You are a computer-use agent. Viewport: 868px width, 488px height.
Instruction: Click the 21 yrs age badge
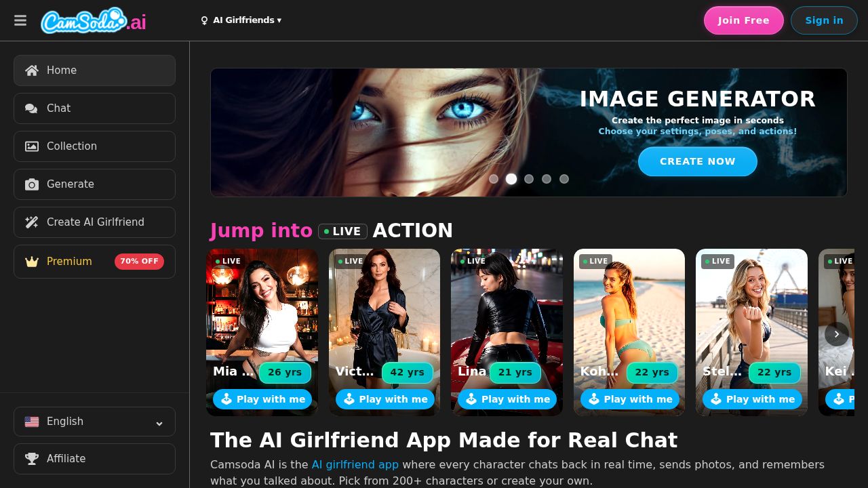tap(515, 372)
